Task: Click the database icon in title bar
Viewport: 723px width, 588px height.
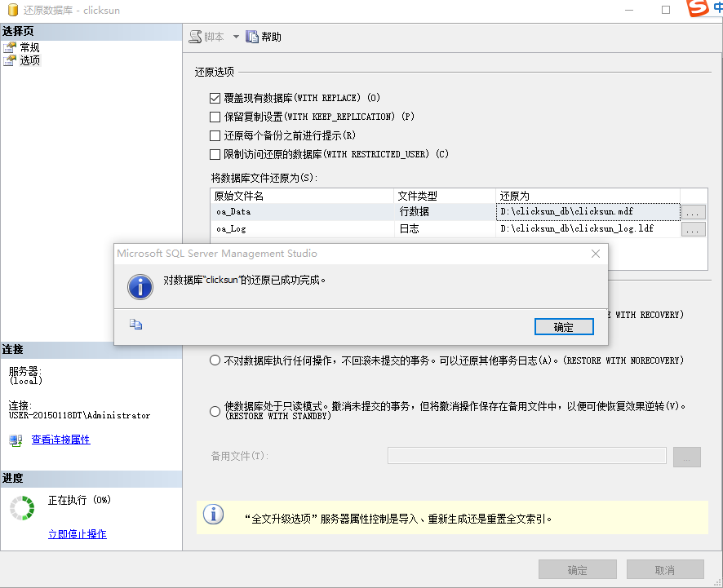Action: point(13,10)
